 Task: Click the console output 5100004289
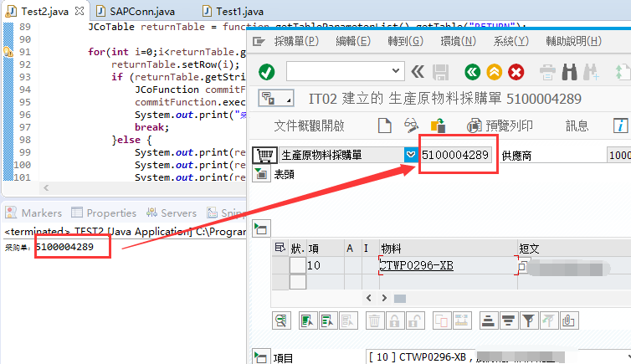tap(64, 247)
